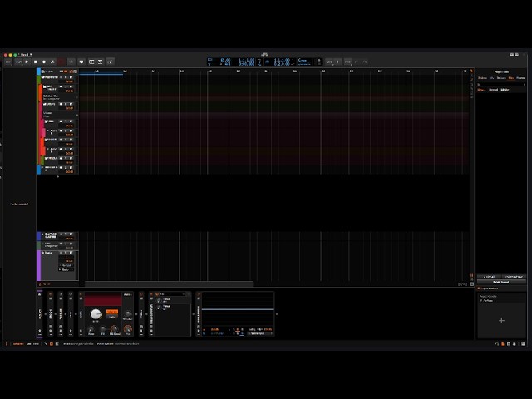Click the 0:00.000 time display

[x=246, y=64]
